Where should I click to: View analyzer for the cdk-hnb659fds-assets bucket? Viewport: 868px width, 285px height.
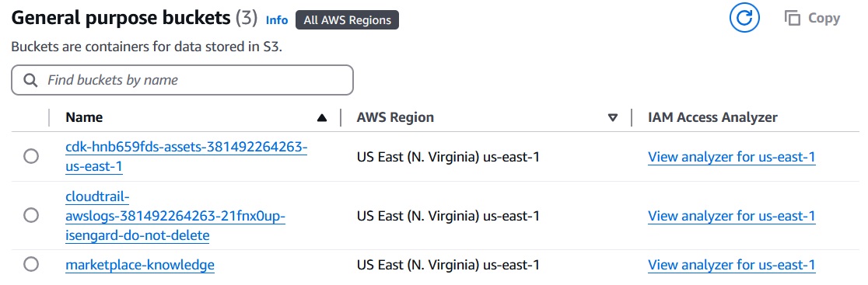pos(731,157)
